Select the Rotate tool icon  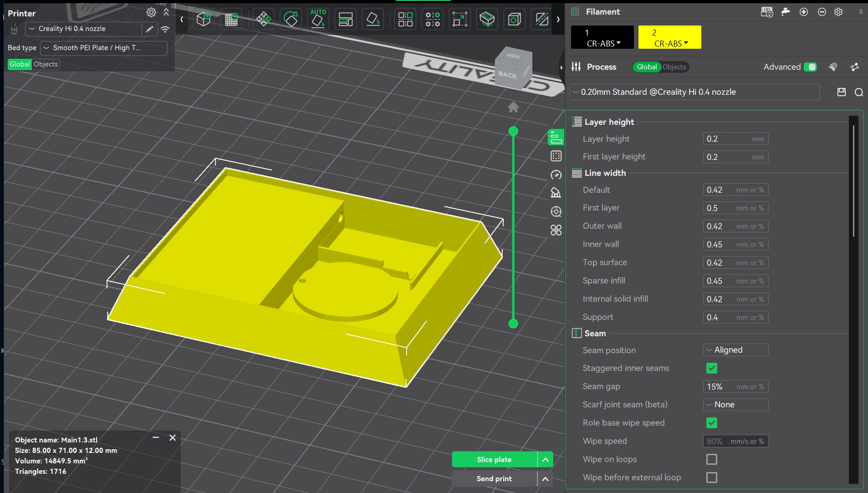(291, 19)
